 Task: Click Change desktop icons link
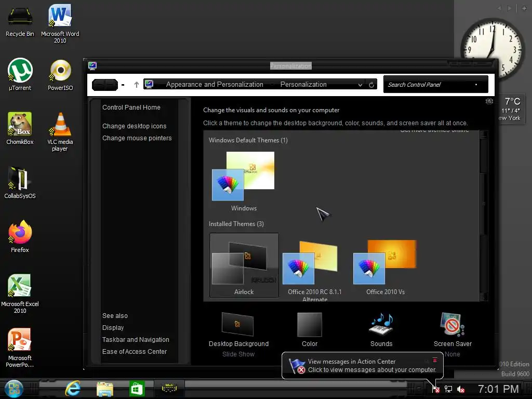(x=135, y=126)
